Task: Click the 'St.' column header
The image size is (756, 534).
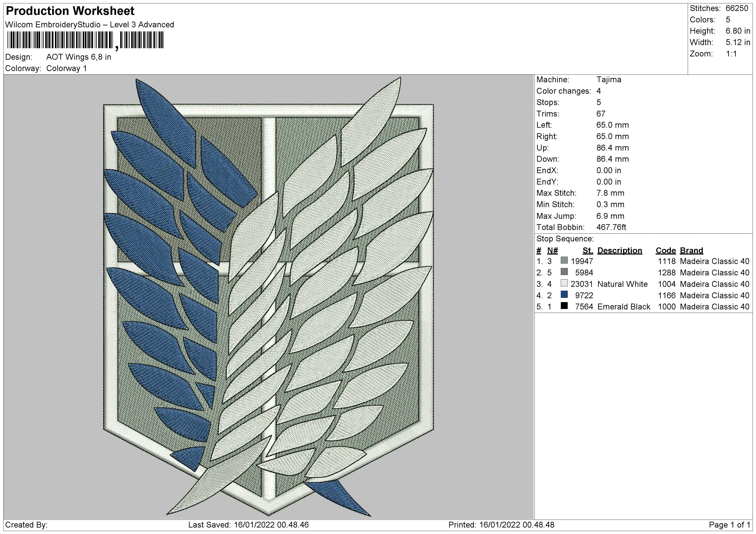Action: tap(588, 251)
